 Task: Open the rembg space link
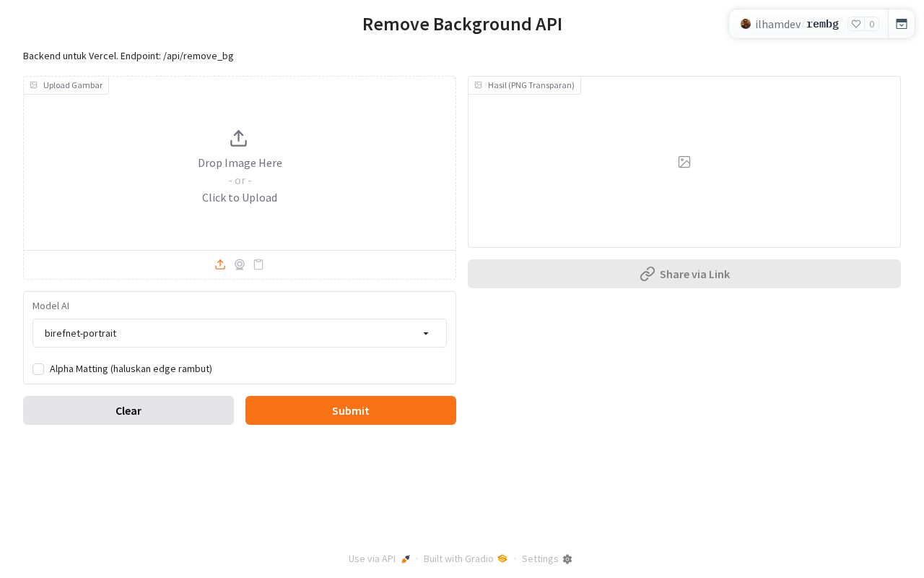point(822,24)
